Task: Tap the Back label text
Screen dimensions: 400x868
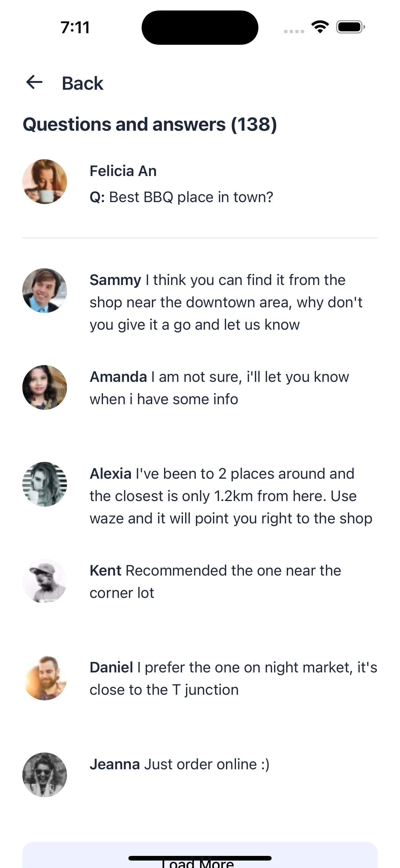Action: (82, 83)
